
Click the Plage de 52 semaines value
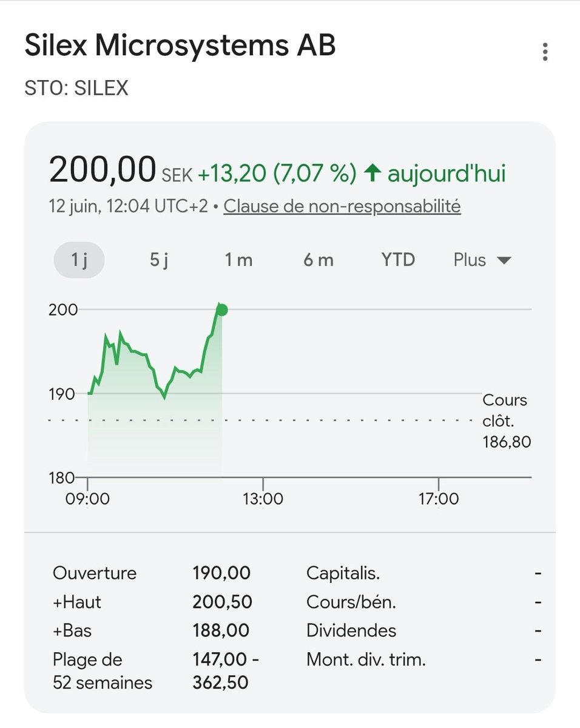pyautogui.click(x=226, y=671)
